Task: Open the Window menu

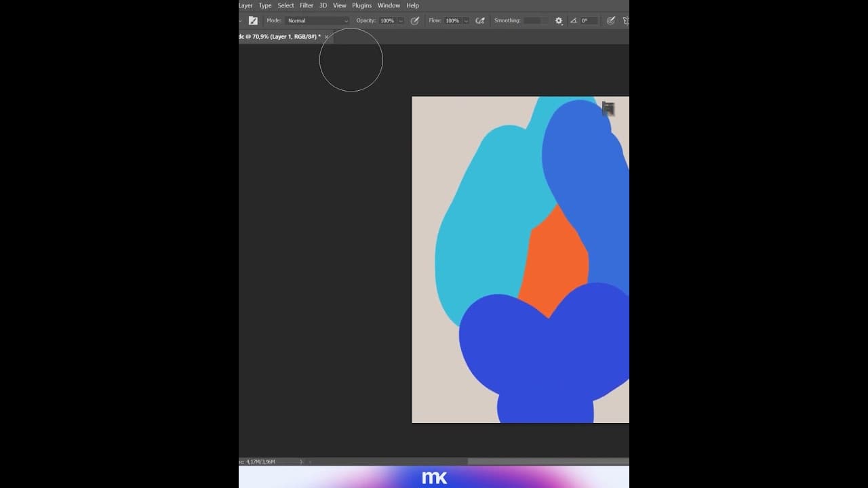Action: (x=389, y=5)
